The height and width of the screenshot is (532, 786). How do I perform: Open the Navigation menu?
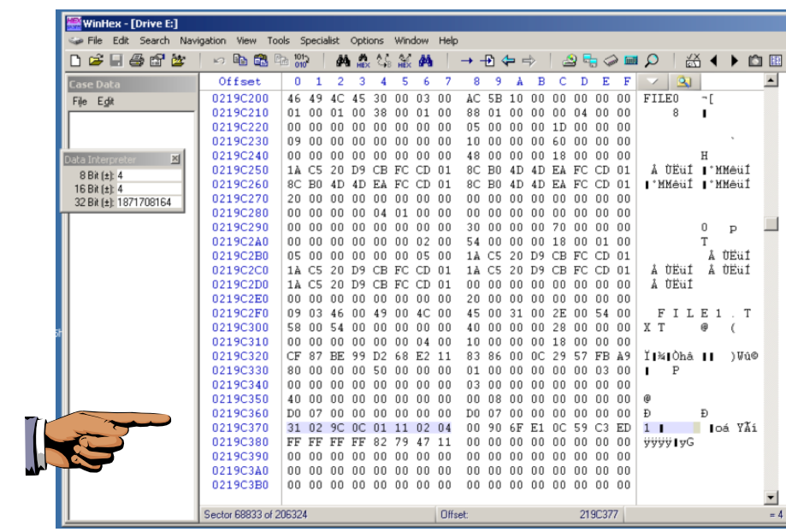tap(203, 40)
